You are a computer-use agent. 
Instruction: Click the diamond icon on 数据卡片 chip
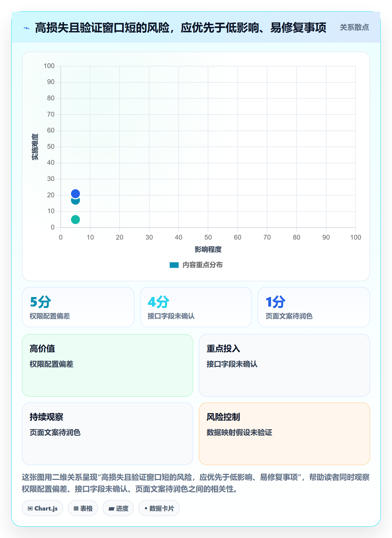(146, 508)
